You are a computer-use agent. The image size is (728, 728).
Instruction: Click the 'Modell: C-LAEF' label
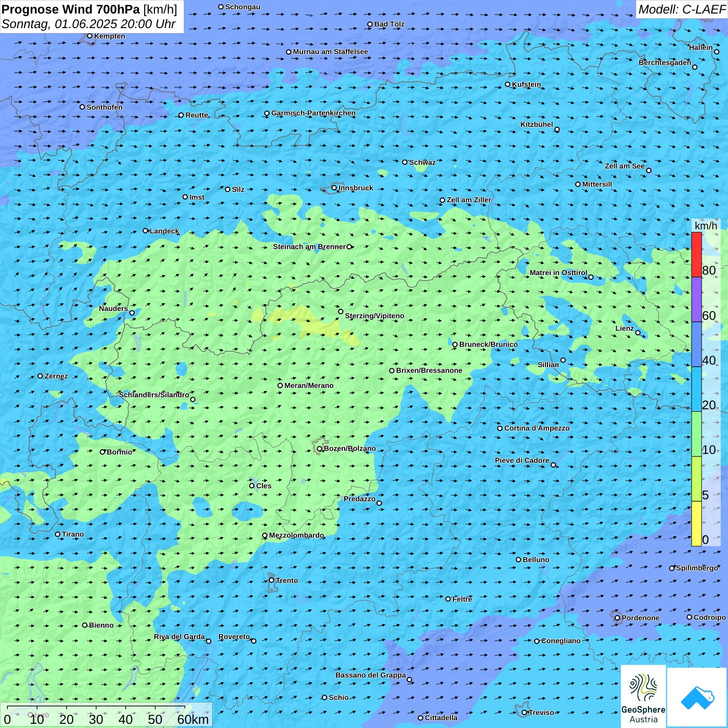tap(682, 9)
